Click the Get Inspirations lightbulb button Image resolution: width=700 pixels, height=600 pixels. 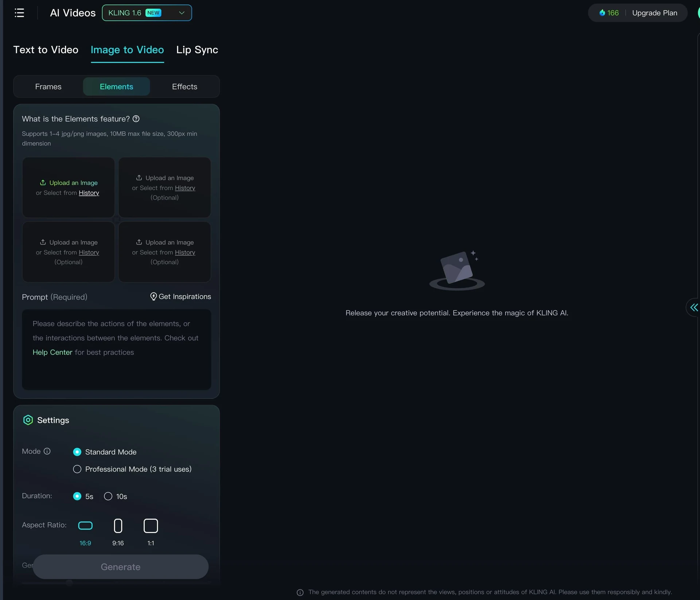click(x=180, y=297)
